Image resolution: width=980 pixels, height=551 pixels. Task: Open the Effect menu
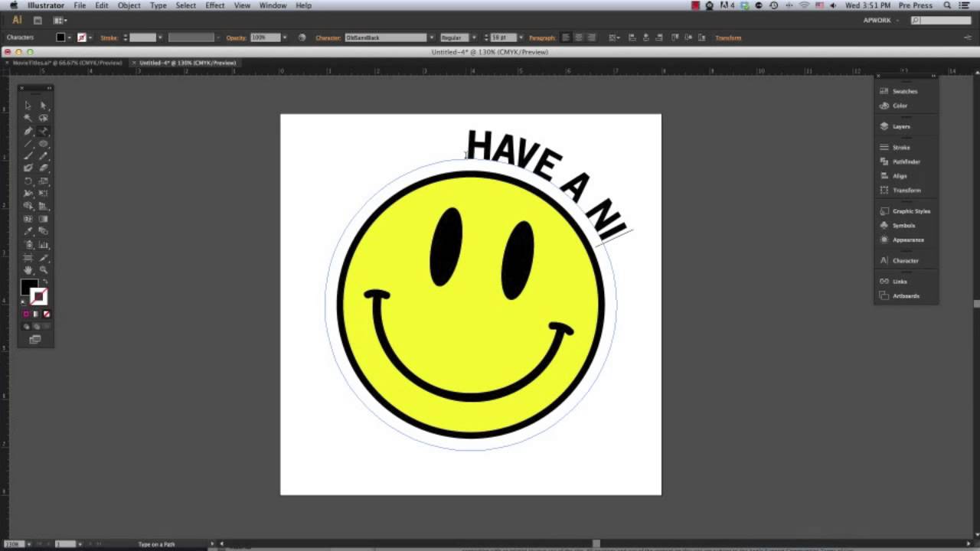pyautogui.click(x=215, y=5)
